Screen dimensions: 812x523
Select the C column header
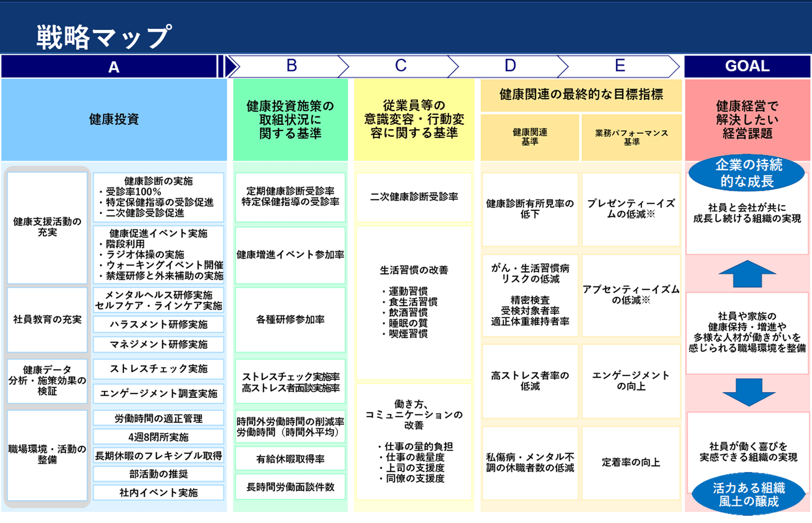pos(401,66)
